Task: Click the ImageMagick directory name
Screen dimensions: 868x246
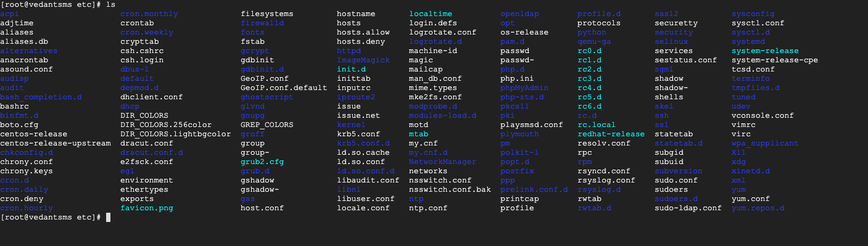Action: [x=363, y=60]
